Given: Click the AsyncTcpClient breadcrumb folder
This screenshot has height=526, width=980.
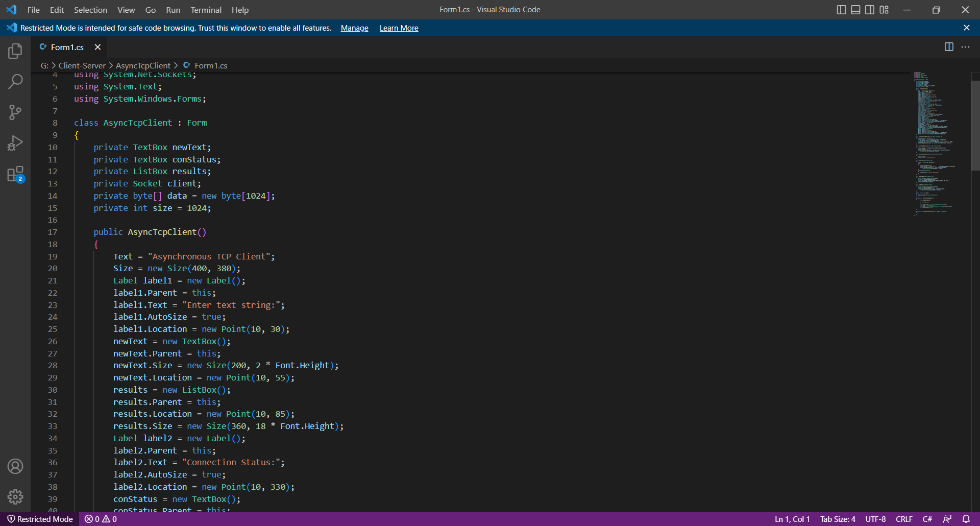Looking at the screenshot, I should [x=143, y=65].
